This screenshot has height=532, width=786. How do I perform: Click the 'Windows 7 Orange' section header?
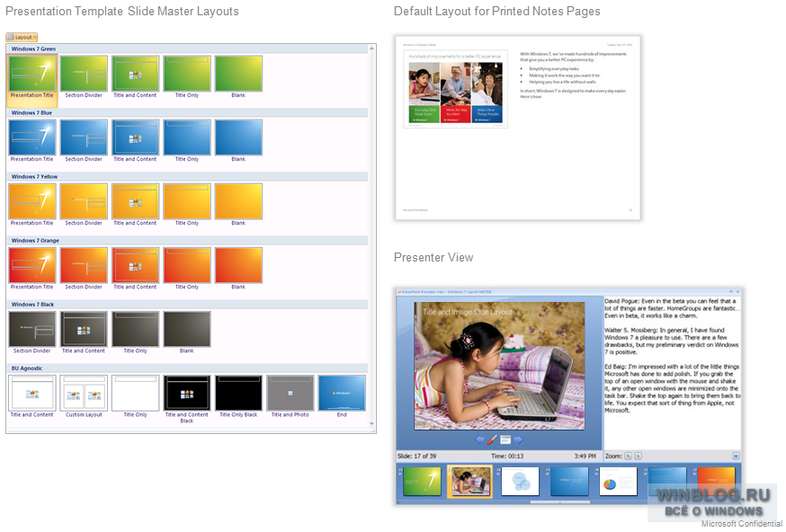(x=188, y=241)
